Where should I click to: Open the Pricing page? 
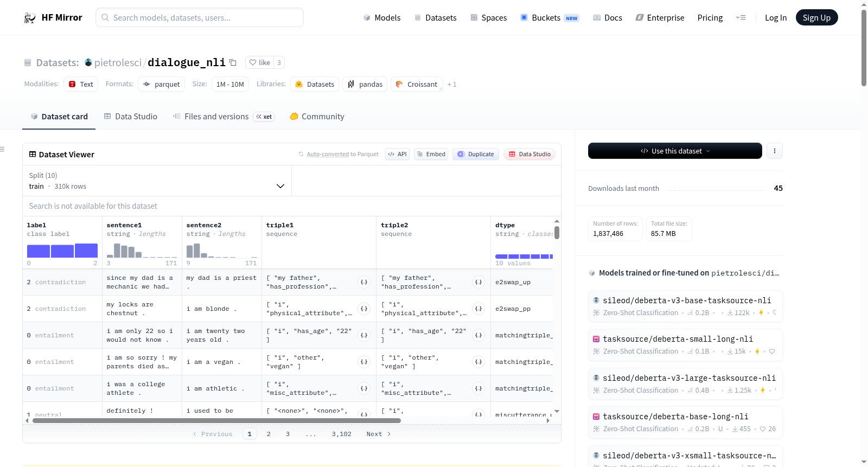click(x=710, y=18)
